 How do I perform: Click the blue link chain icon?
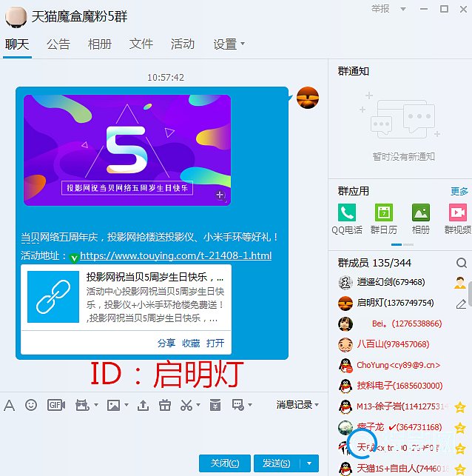[x=53, y=297]
